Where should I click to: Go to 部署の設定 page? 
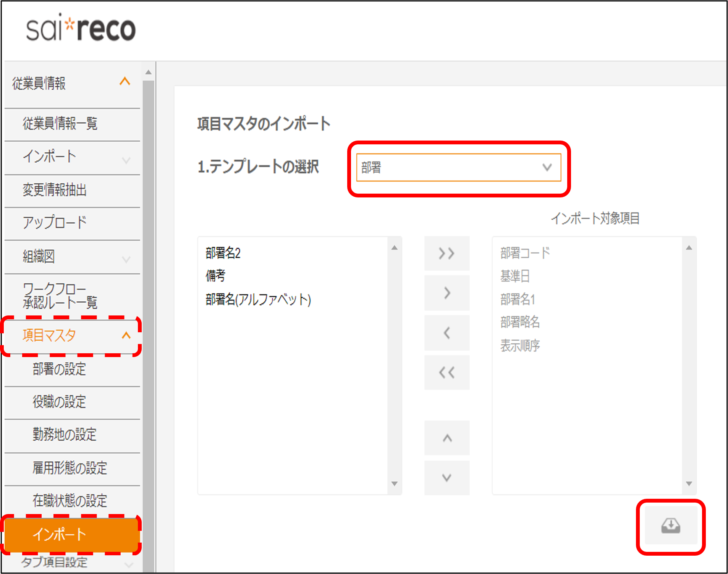(59, 369)
